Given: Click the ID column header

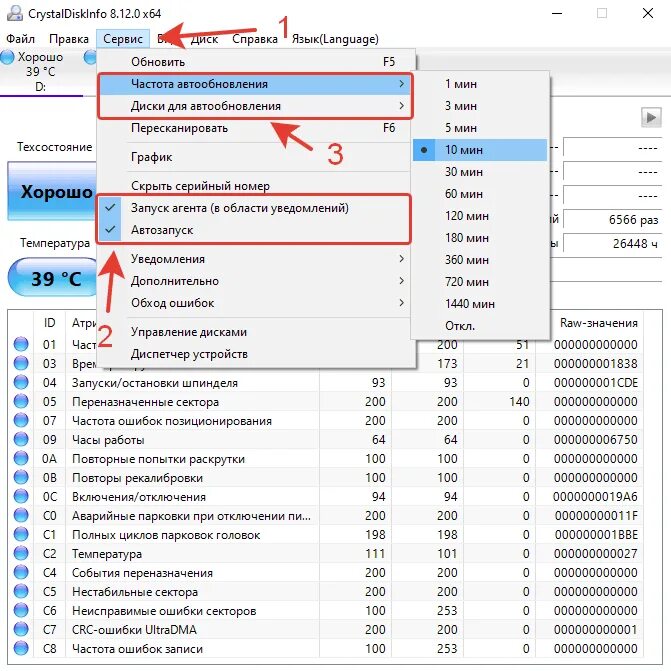Looking at the screenshot, I should (x=49, y=323).
